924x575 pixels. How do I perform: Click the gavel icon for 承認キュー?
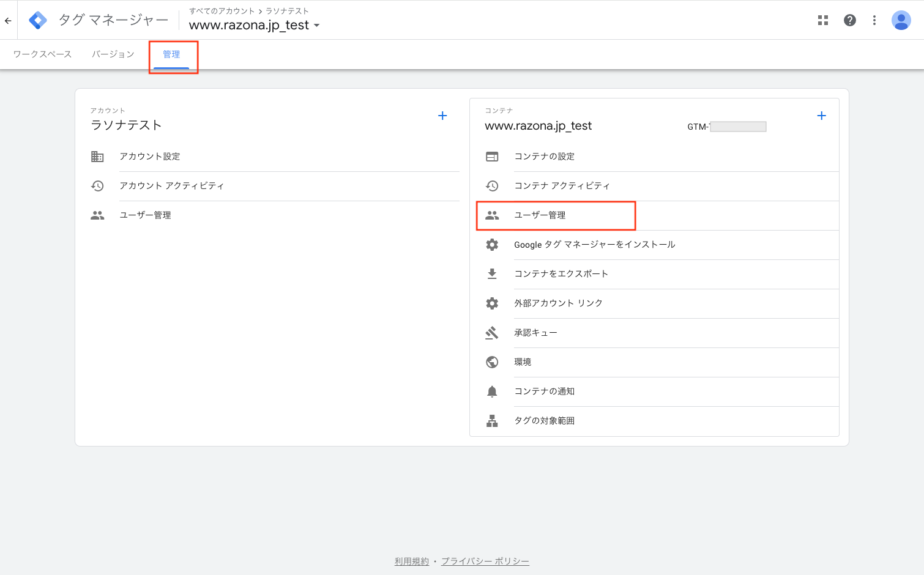492,333
